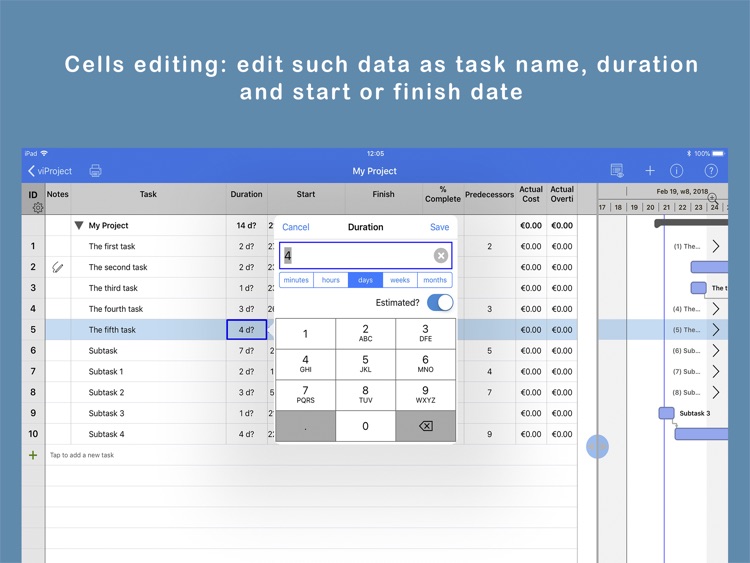Viewport: 750px width, 563px height.
Task: Tap the green plus to add task
Action: coord(33,455)
